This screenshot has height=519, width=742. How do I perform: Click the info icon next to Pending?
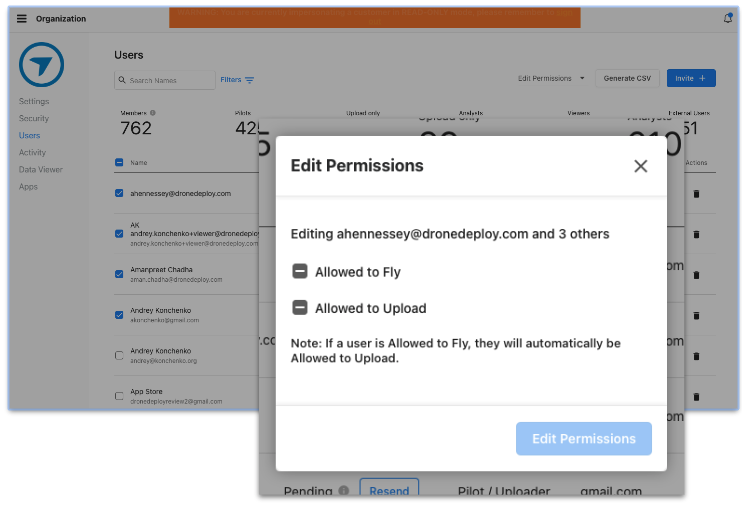(344, 491)
